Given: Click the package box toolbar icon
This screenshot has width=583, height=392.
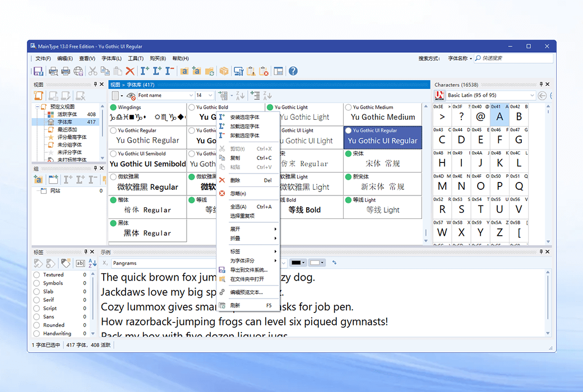Looking at the screenshot, I should point(224,71).
